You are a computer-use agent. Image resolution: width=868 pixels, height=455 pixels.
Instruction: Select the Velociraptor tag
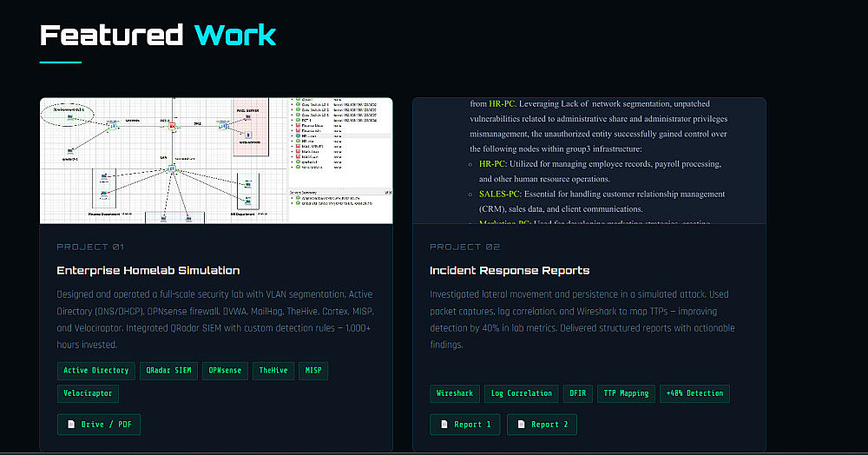click(88, 393)
